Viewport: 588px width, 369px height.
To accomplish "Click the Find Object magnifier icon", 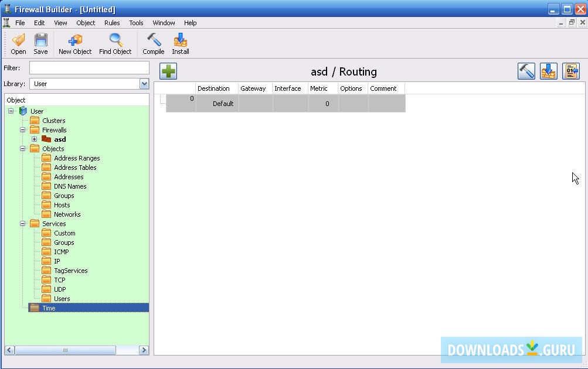I will click(x=115, y=40).
